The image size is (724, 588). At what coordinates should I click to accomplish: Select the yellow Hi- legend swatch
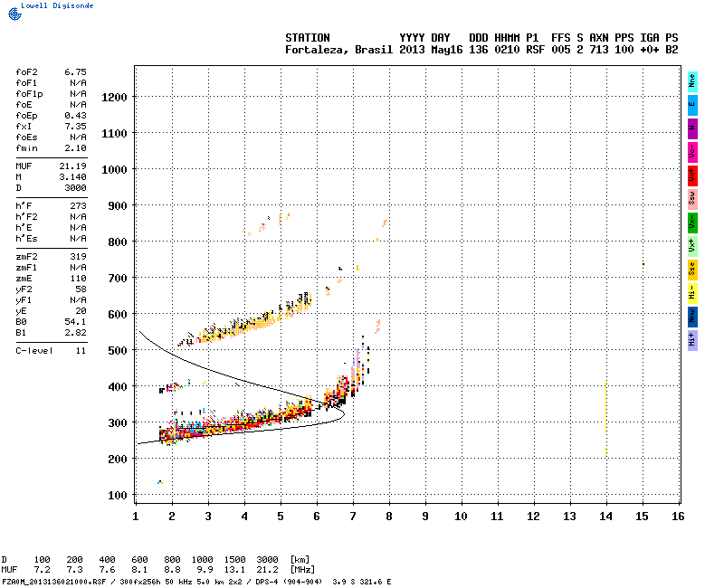point(692,293)
